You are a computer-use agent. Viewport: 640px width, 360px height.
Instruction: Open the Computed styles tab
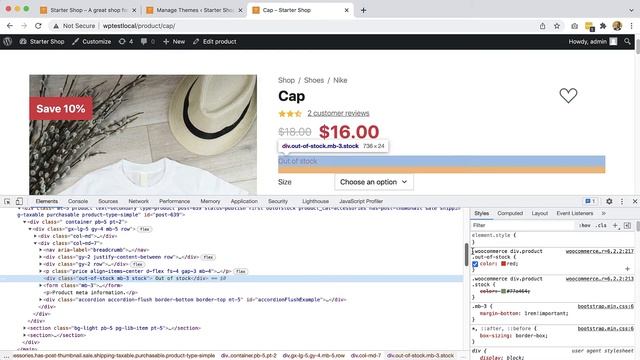click(x=510, y=213)
